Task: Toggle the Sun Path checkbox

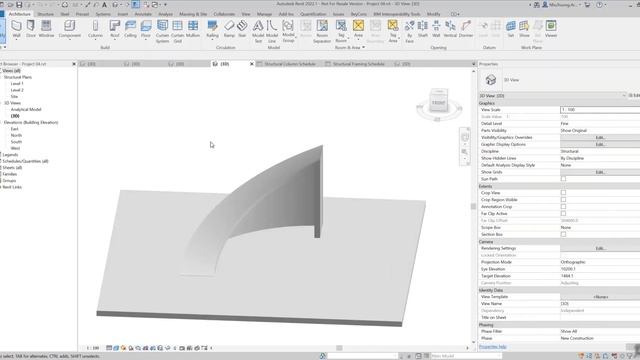Action: pyautogui.click(x=563, y=179)
